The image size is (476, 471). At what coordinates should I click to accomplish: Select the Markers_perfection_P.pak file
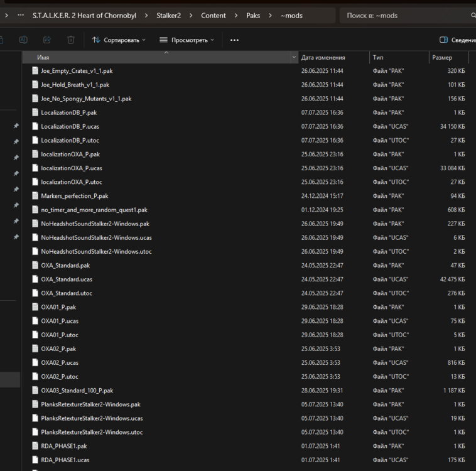click(74, 196)
